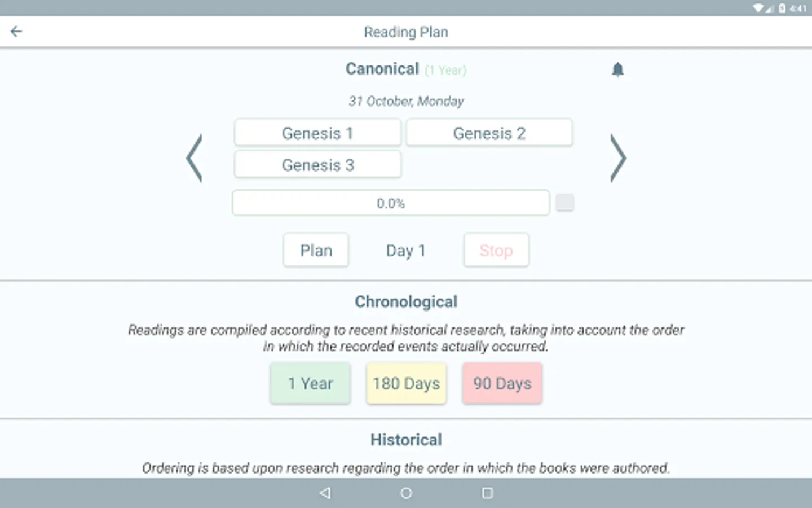Open the Genesis 1 reading

click(317, 133)
